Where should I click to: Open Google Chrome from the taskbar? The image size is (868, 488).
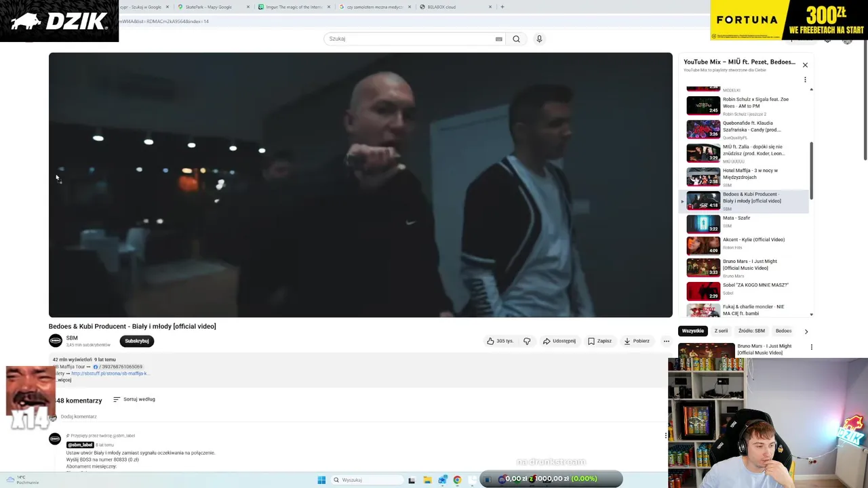[x=457, y=480]
